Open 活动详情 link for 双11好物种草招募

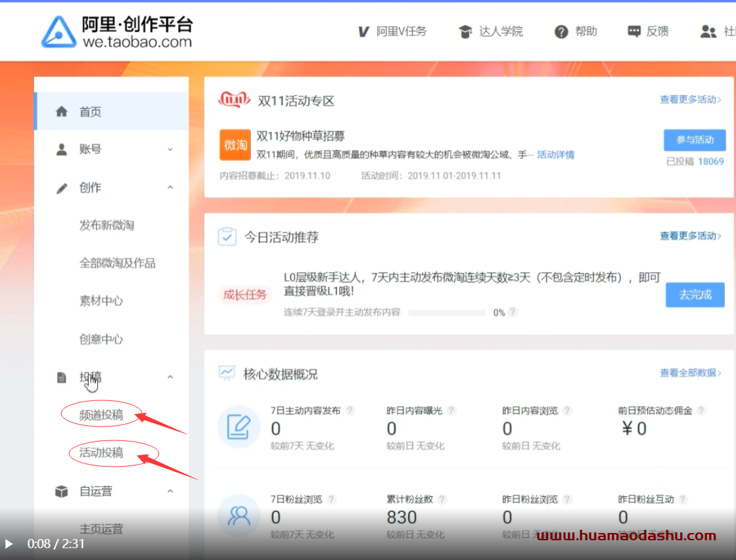point(555,155)
